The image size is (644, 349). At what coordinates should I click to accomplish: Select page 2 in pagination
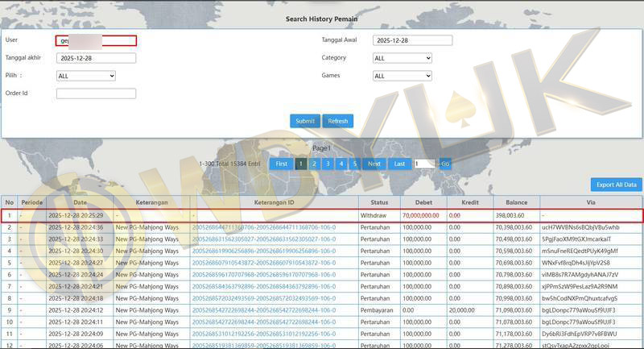click(x=314, y=164)
